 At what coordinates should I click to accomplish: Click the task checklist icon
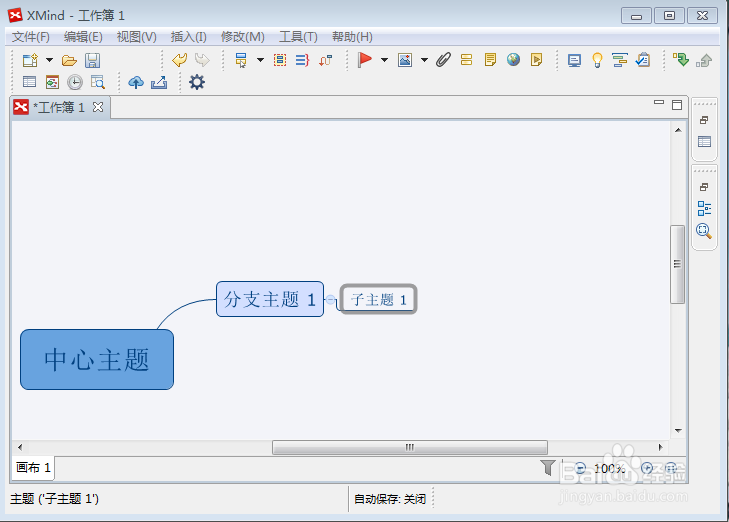[643, 60]
